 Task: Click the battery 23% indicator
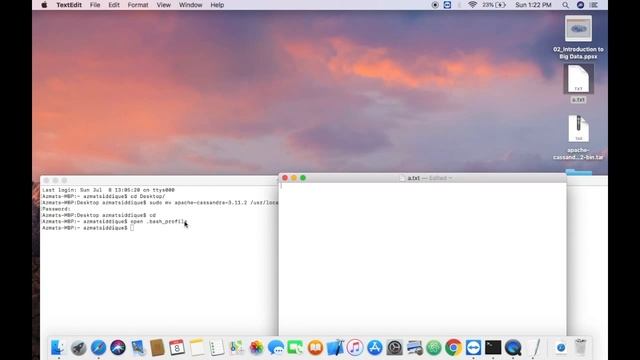tap(494, 5)
